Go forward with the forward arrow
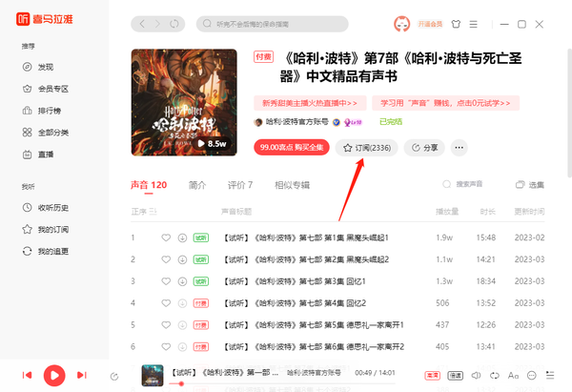The height and width of the screenshot is (392, 572). [x=157, y=24]
